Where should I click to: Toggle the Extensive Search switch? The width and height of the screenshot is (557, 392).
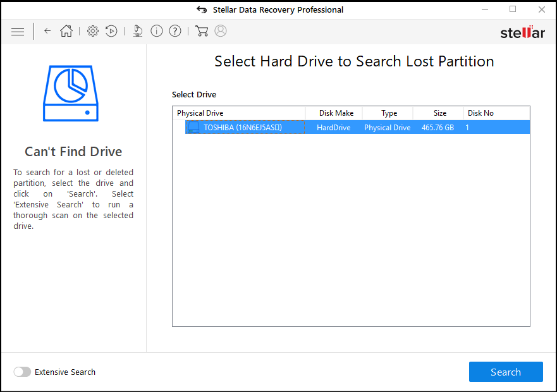point(22,372)
